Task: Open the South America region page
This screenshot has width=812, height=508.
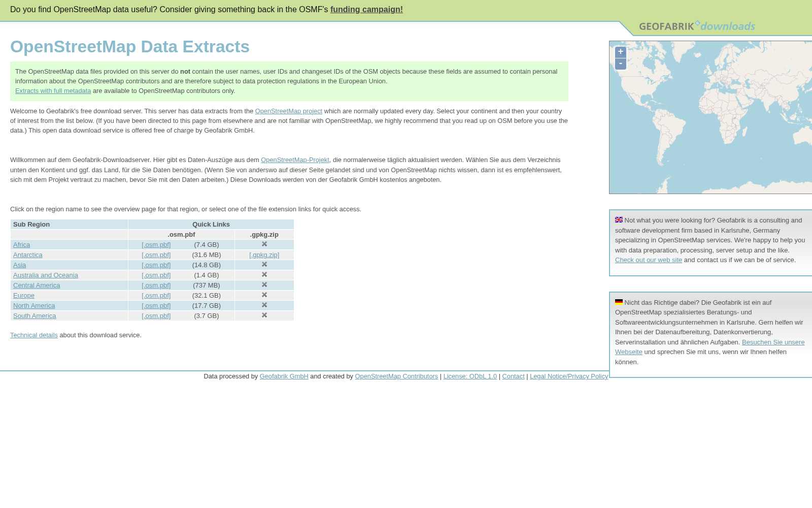Action: [35, 316]
